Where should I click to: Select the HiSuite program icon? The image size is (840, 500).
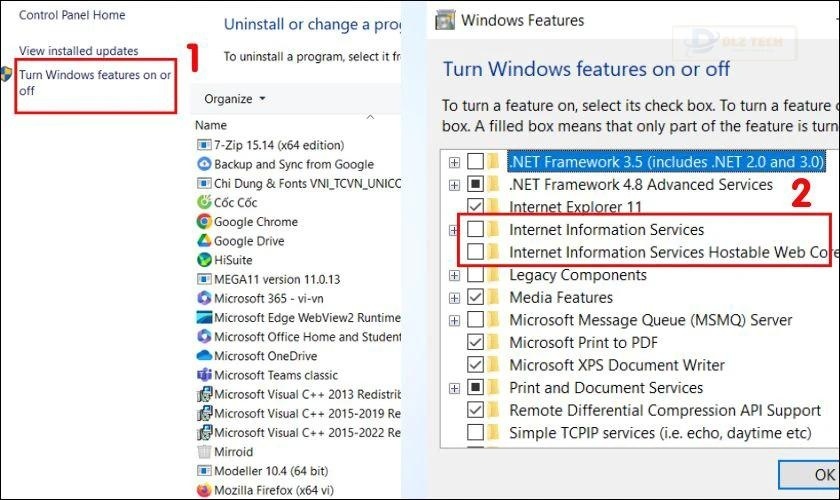point(204,260)
